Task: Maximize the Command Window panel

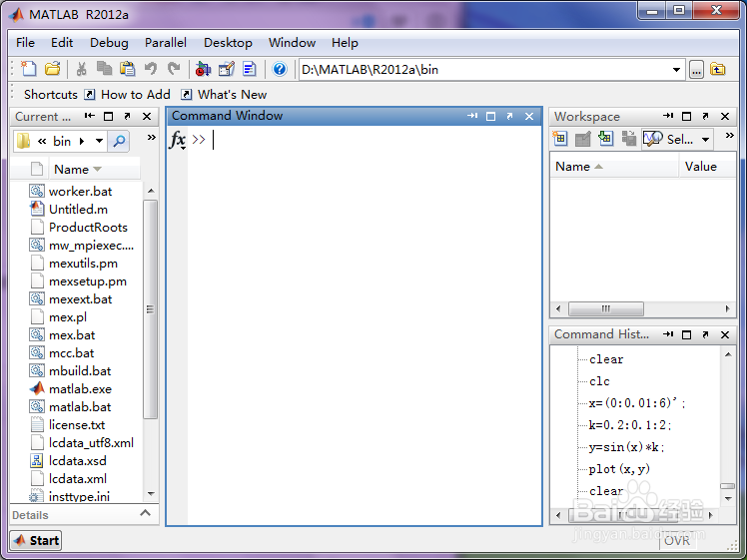Action: click(x=490, y=116)
